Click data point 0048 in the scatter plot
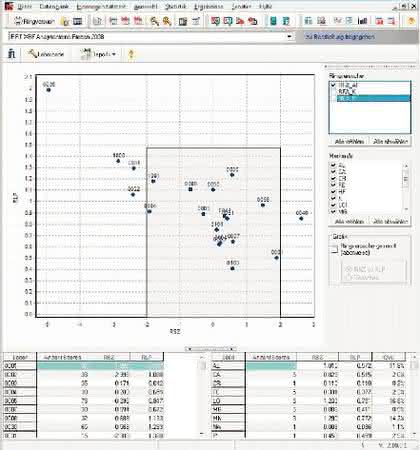Viewport: 420px width, 450px height. pos(301,219)
